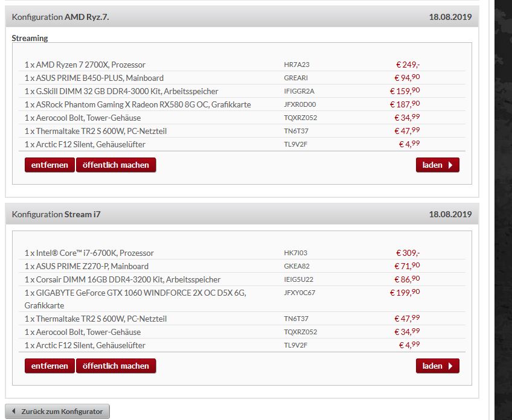The width and height of the screenshot is (512, 420).
Task: Click 'Konfiguration AMD Ryz.7.' header title
Action: (x=60, y=17)
